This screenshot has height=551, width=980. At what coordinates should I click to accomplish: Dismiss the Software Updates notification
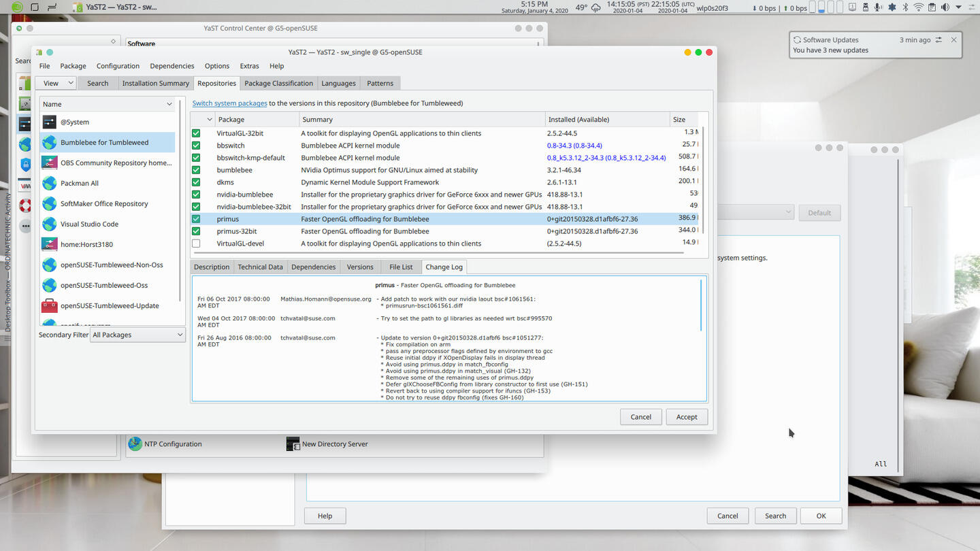tap(953, 39)
